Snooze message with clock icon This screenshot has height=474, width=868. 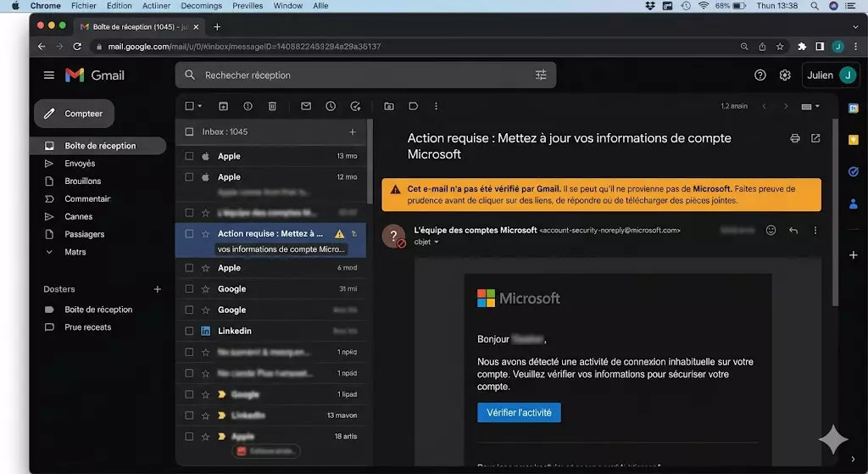click(x=331, y=106)
